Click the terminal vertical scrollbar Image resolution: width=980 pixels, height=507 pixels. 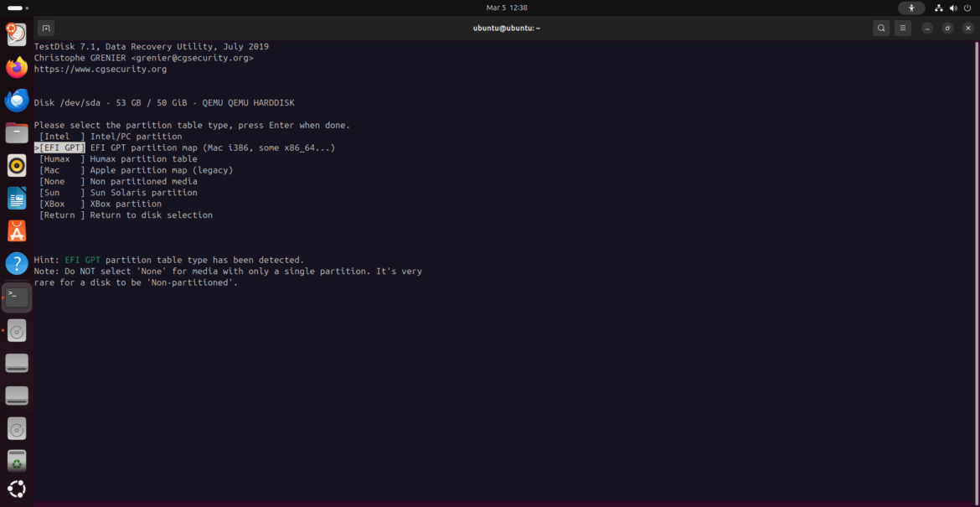[x=977, y=272]
